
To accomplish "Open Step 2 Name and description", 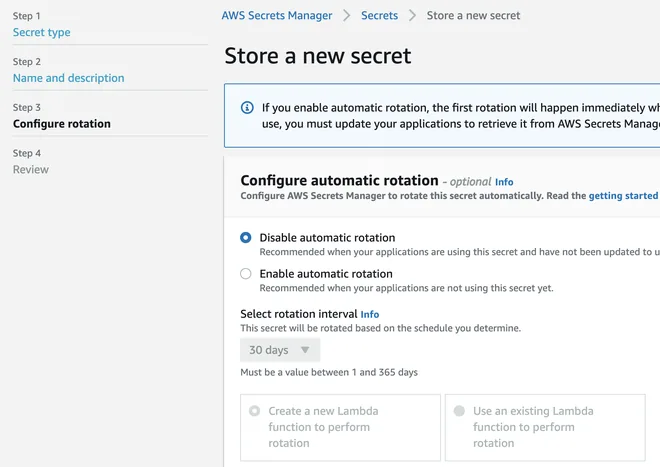I will coord(68,78).
